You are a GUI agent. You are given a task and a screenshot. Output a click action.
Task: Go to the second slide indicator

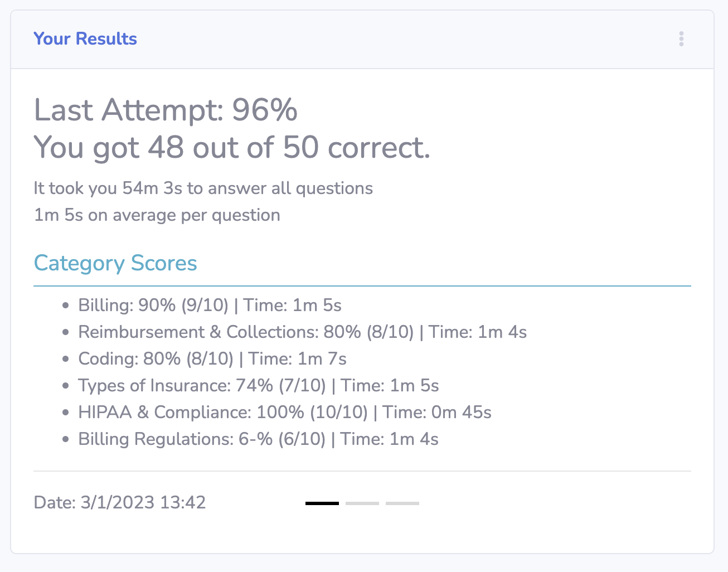point(362,503)
